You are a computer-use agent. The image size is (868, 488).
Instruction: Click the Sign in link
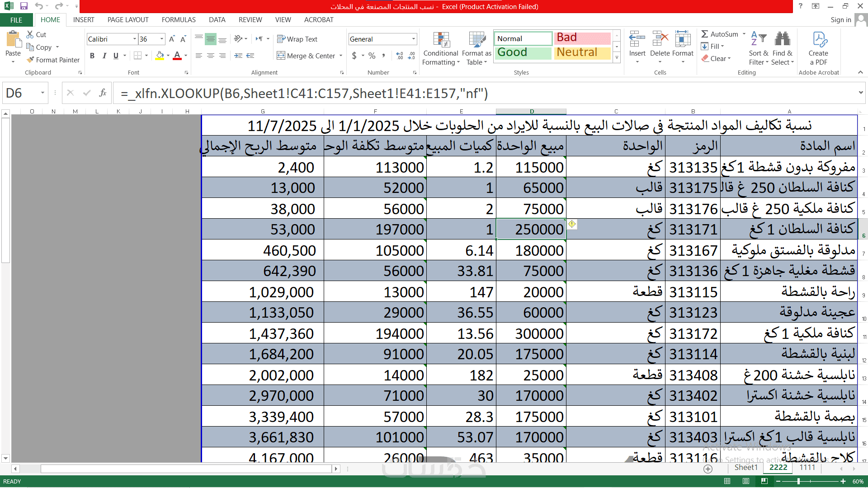(840, 20)
